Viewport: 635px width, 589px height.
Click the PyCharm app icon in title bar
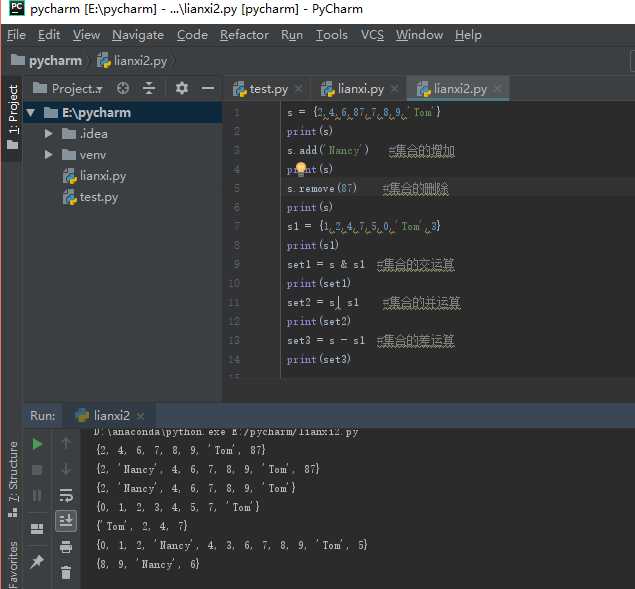[17, 8]
